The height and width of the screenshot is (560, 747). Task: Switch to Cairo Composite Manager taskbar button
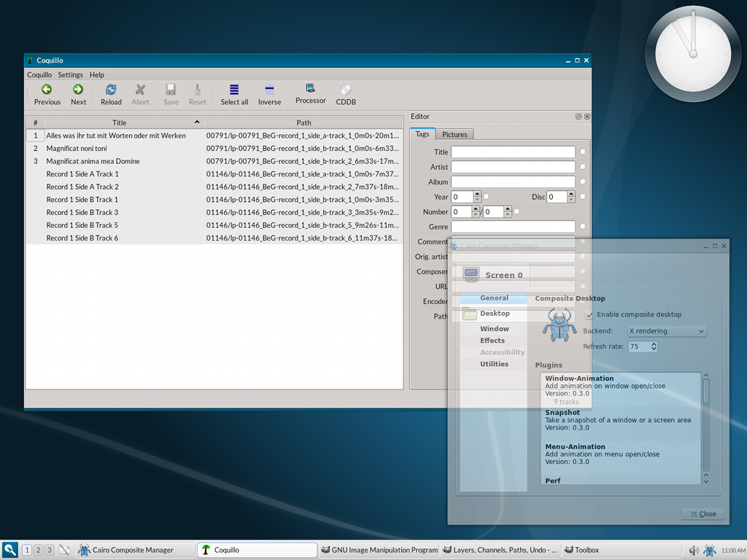tap(135, 550)
